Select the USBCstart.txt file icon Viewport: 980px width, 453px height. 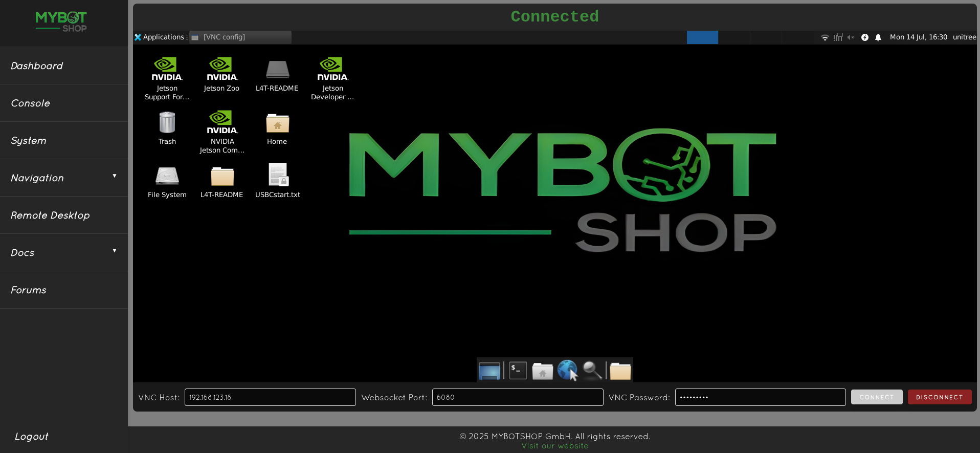click(278, 181)
